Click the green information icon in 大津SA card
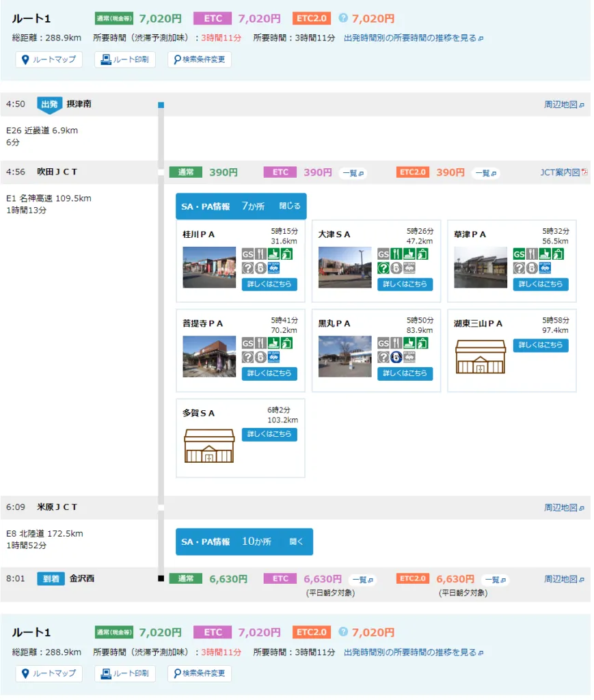Viewport: 594px width, 700px height. coord(383,268)
